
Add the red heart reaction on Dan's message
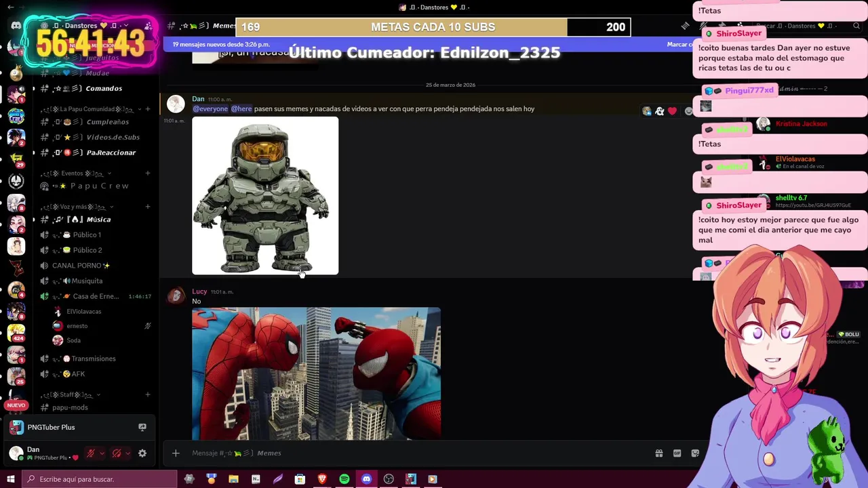[x=672, y=111]
